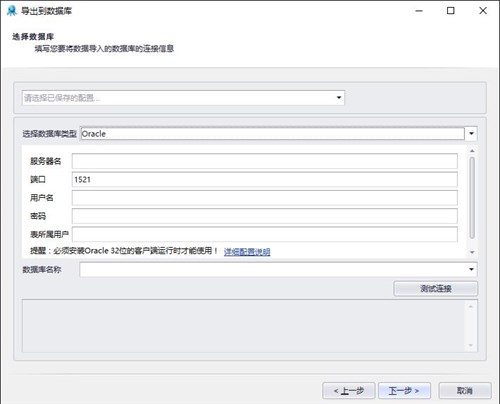Click the 用户名 text box
Screen dimensions: 500x404
[x=265, y=198]
